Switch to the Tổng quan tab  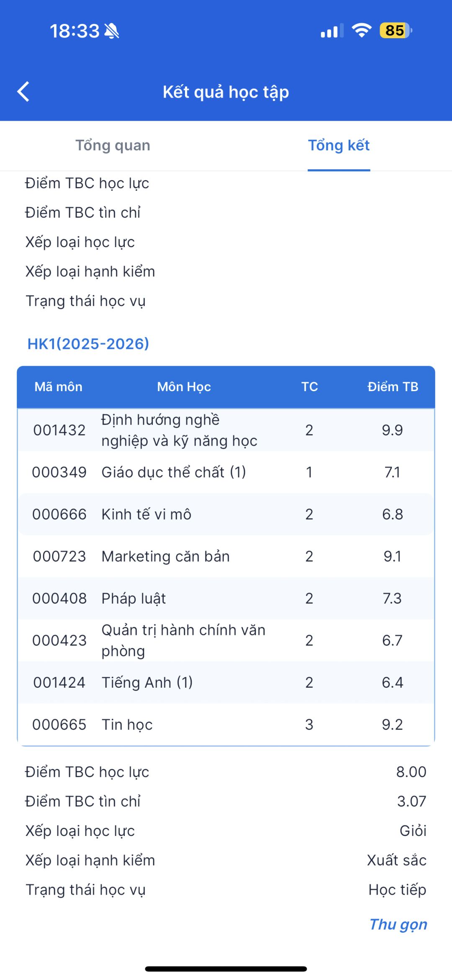coord(113,145)
